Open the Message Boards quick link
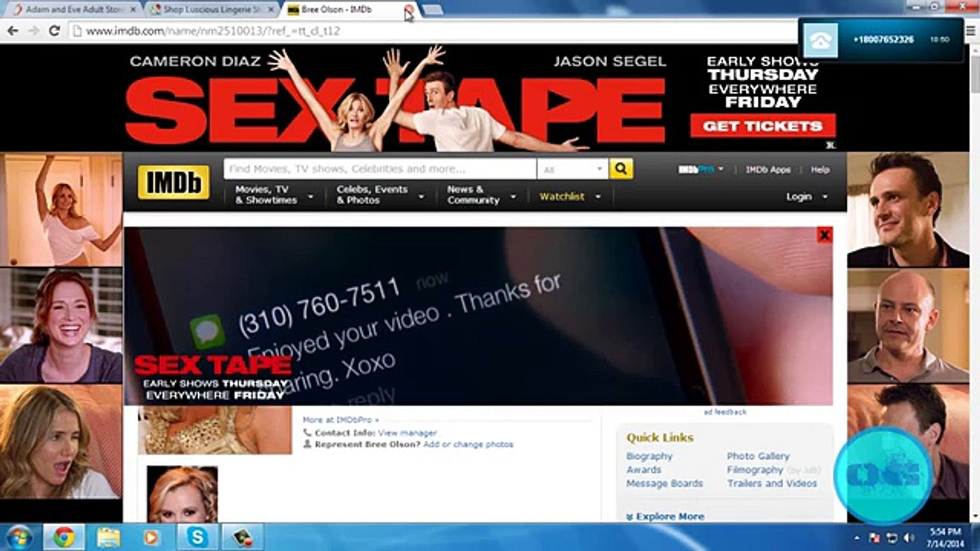 [x=665, y=483]
